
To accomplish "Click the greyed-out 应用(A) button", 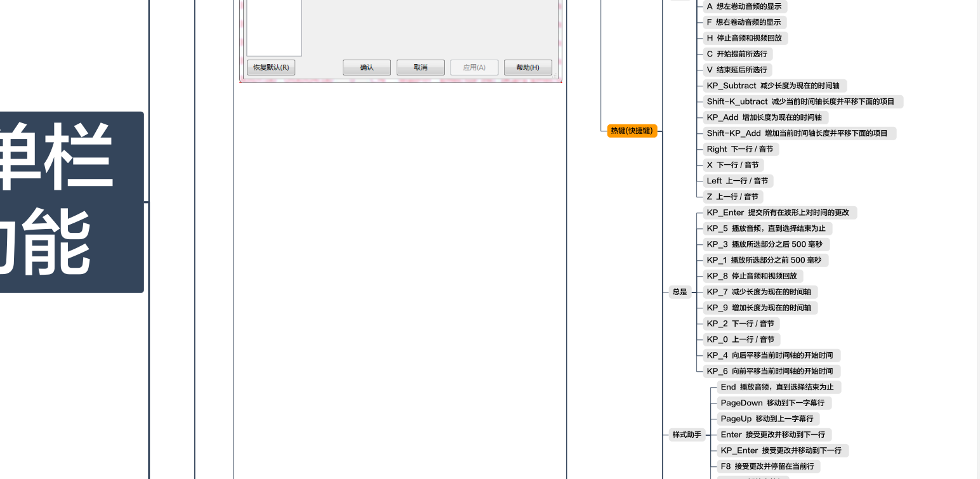I will [474, 67].
